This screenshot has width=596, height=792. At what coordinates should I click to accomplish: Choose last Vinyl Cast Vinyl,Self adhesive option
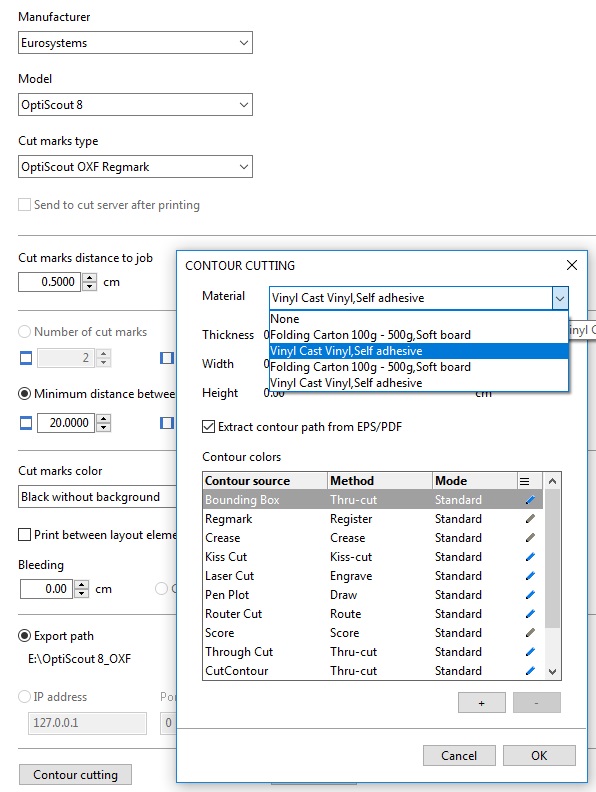coord(419,383)
